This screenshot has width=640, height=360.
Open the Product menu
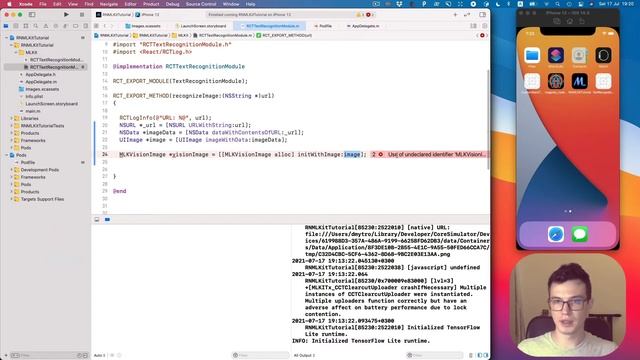click(151, 4)
